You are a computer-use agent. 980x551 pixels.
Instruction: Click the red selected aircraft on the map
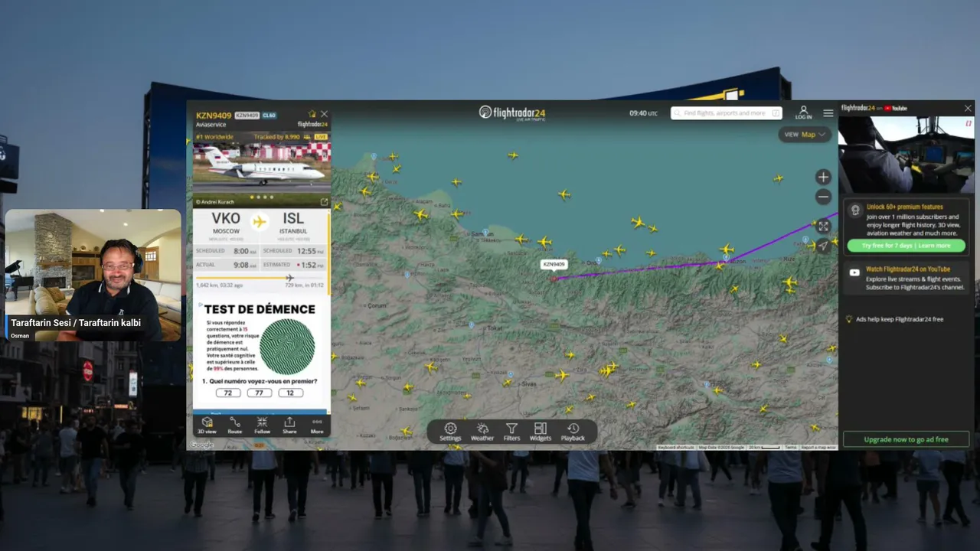click(553, 279)
